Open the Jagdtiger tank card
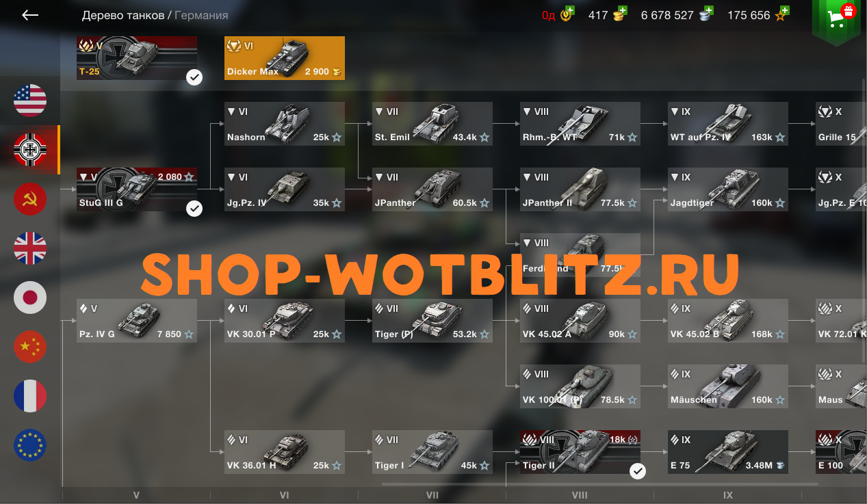867x504 pixels. [x=728, y=189]
